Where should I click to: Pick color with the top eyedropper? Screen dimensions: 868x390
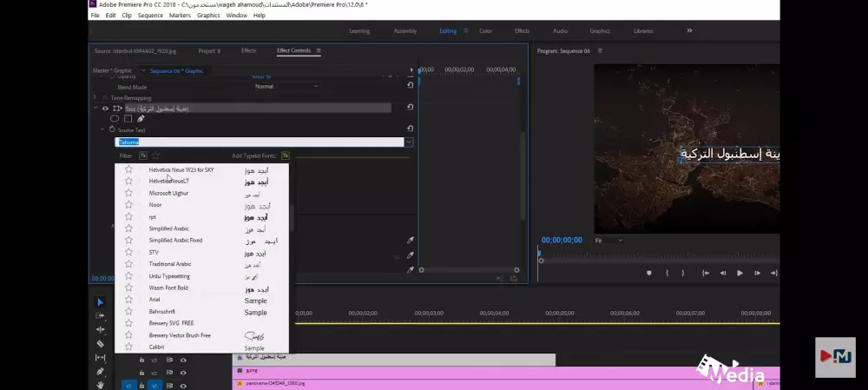[411, 241]
